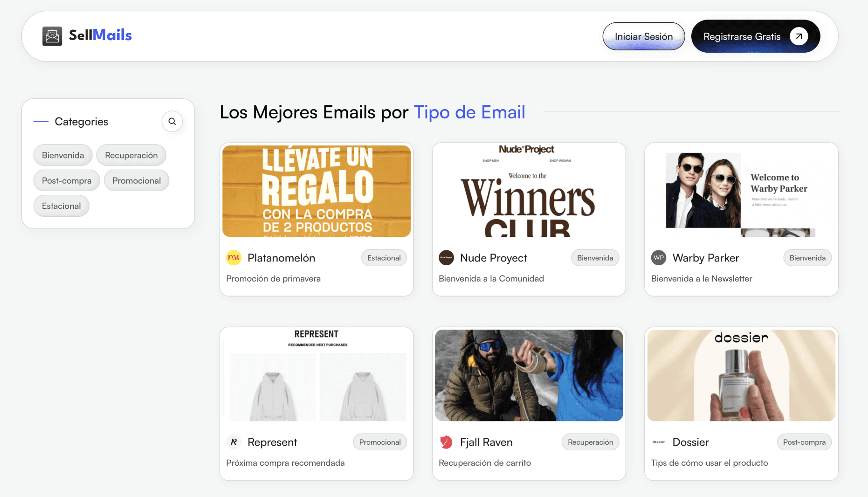Click 'Recuperación de carrito' description
This screenshot has width=868, height=497.
click(485, 462)
